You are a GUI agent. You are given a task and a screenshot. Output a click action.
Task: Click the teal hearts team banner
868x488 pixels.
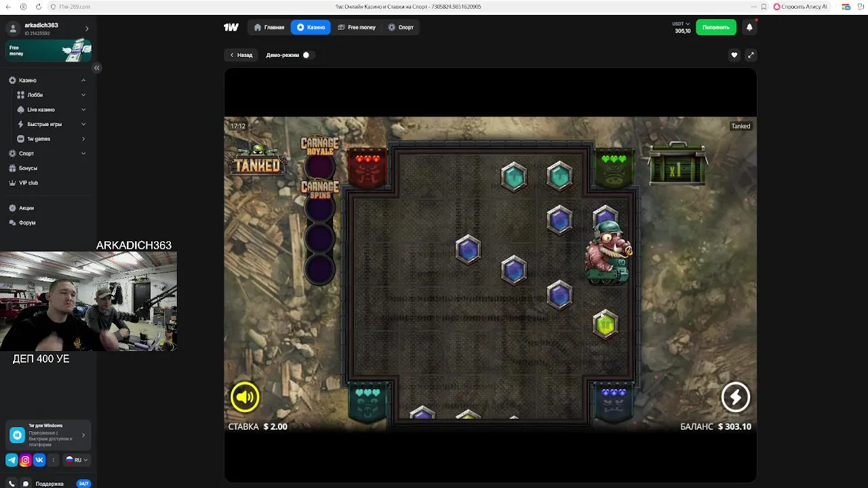(x=368, y=402)
